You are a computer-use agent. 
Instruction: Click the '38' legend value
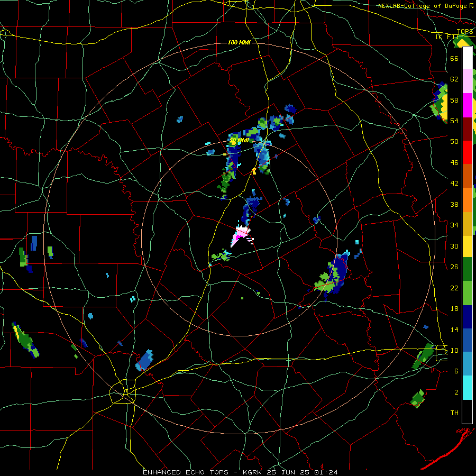point(454,204)
